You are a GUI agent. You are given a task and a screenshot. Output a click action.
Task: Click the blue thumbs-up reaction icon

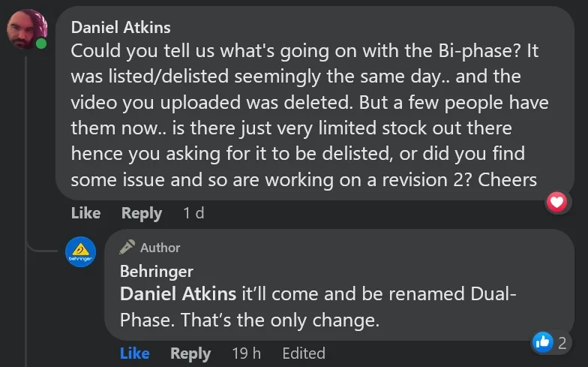click(x=541, y=342)
